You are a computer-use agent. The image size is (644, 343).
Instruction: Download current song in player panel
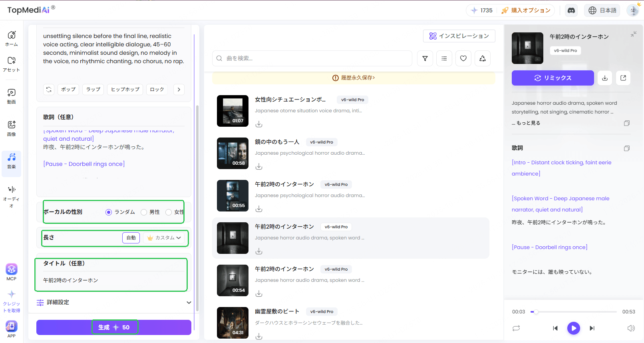click(x=605, y=78)
